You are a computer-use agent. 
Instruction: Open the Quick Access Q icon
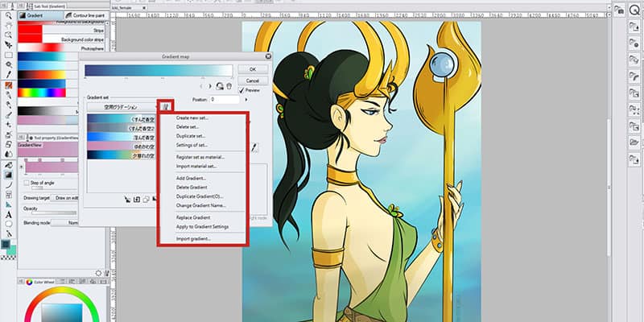click(634, 10)
